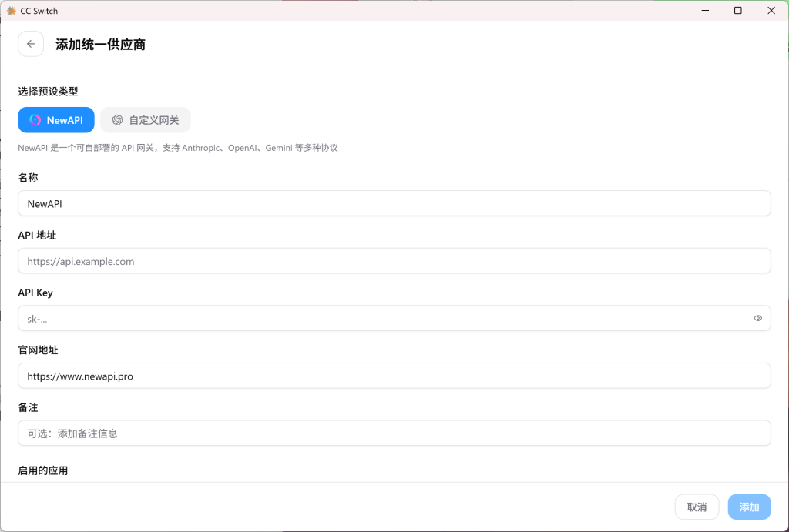The width and height of the screenshot is (789, 532).
Task: Select the NewAPI preset type
Action: pos(55,120)
